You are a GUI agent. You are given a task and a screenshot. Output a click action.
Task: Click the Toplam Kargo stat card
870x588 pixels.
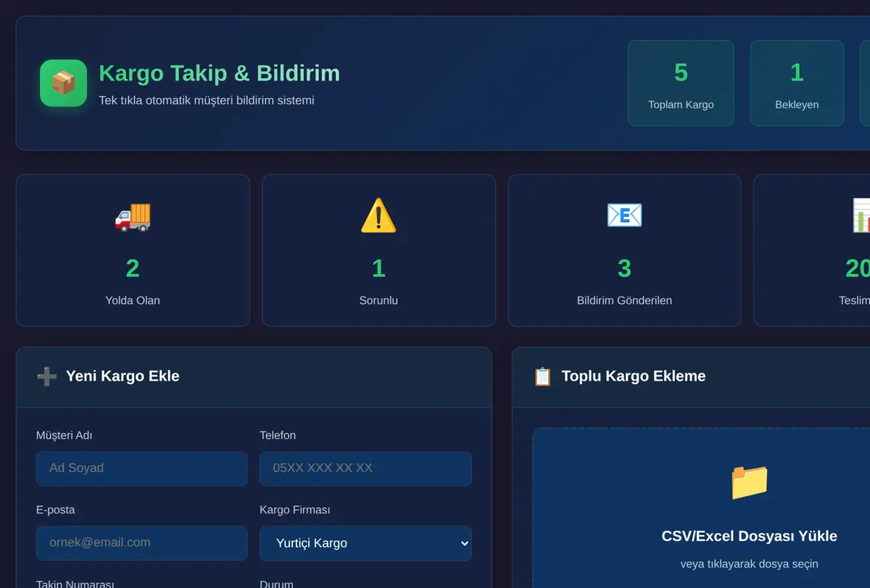click(681, 83)
